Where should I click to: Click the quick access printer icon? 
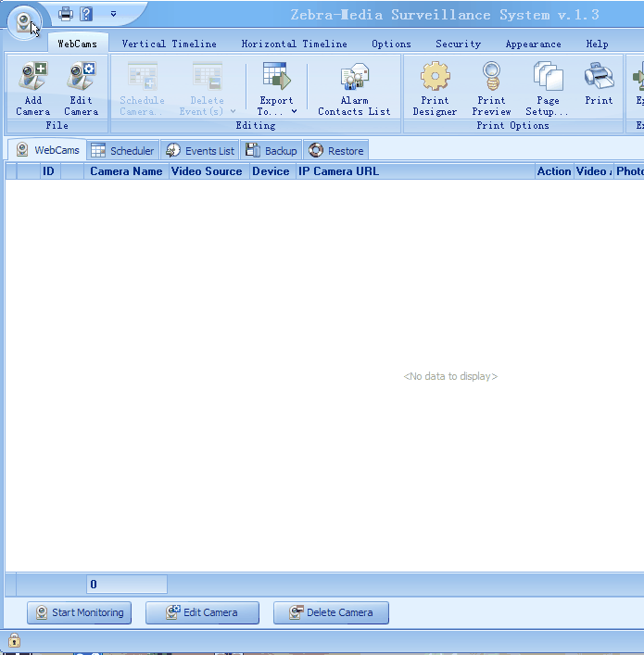point(66,14)
